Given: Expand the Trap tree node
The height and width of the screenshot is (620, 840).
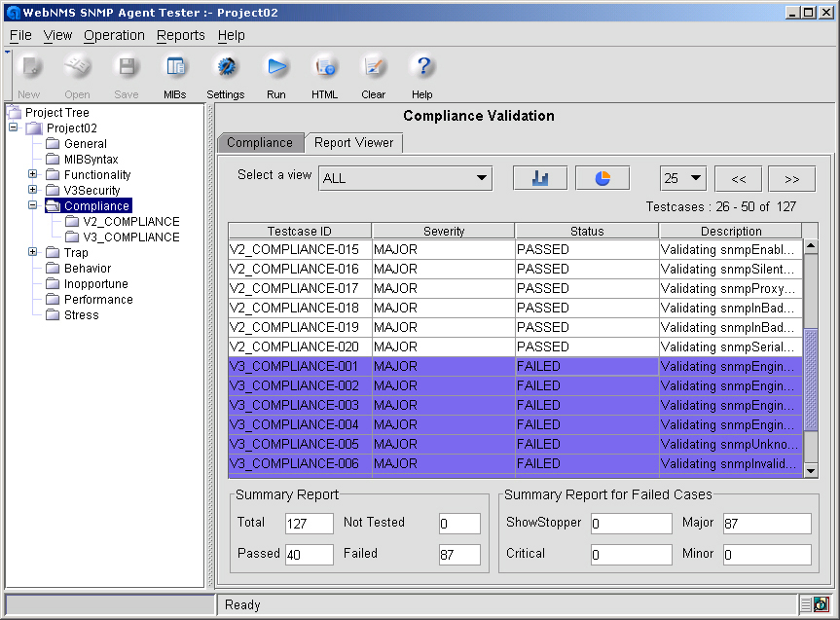Looking at the screenshot, I should (33, 252).
